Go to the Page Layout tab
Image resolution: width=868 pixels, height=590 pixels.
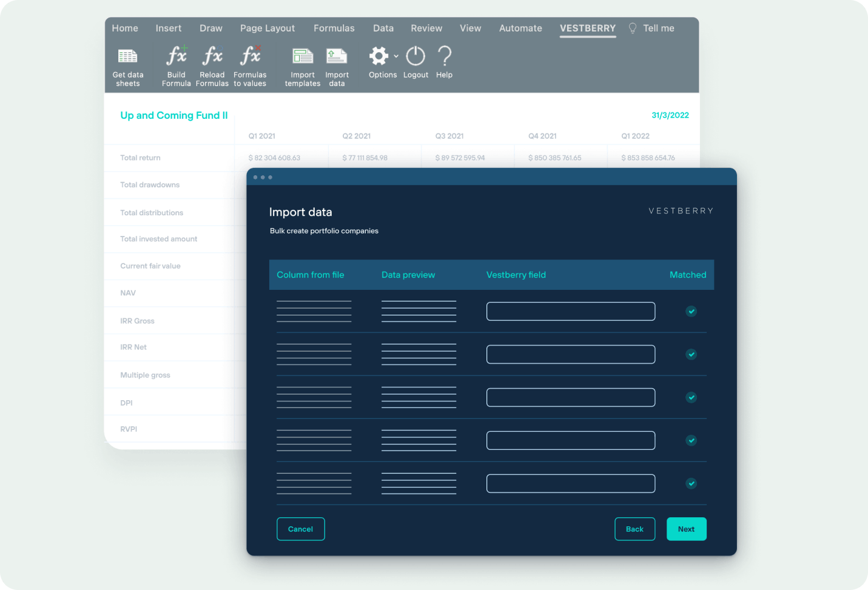267,28
